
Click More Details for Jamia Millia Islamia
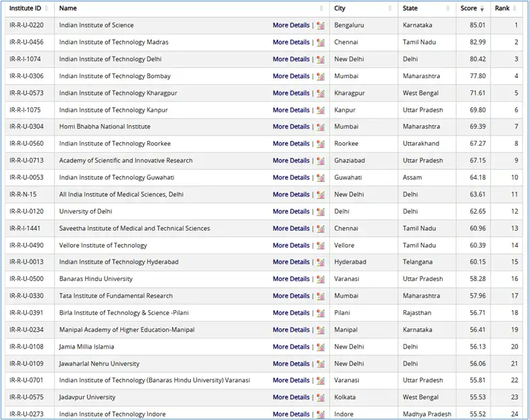tap(291, 347)
